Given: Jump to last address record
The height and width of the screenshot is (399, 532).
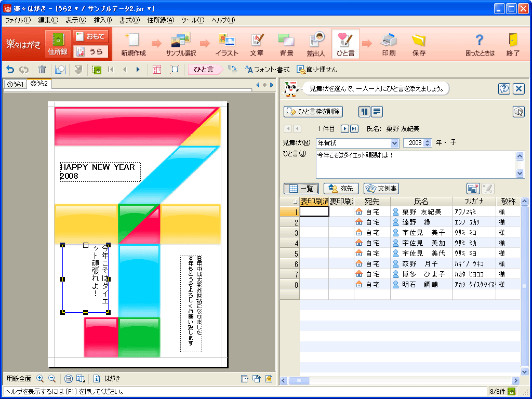Looking at the screenshot, I should [x=354, y=129].
